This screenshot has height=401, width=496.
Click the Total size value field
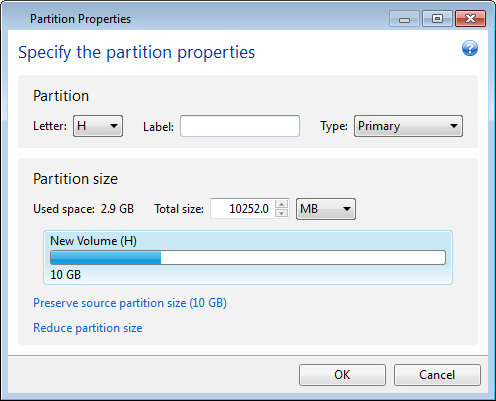[243, 209]
